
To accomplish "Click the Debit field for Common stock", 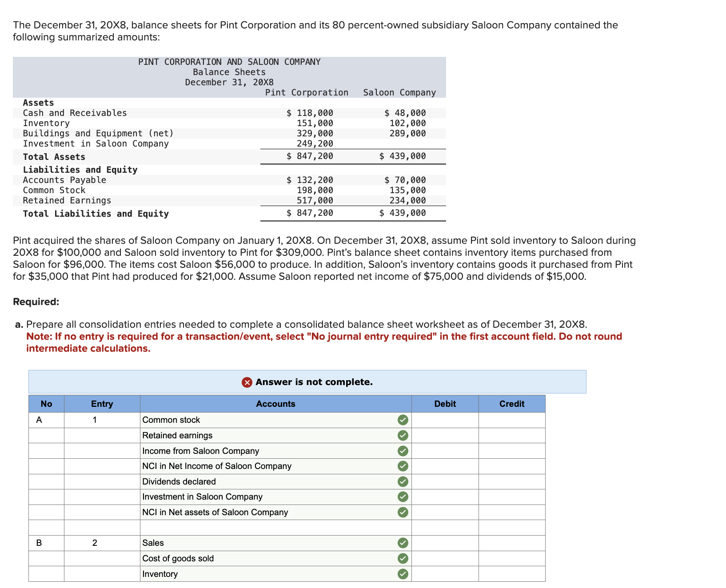I will pyautogui.click(x=445, y=419).
